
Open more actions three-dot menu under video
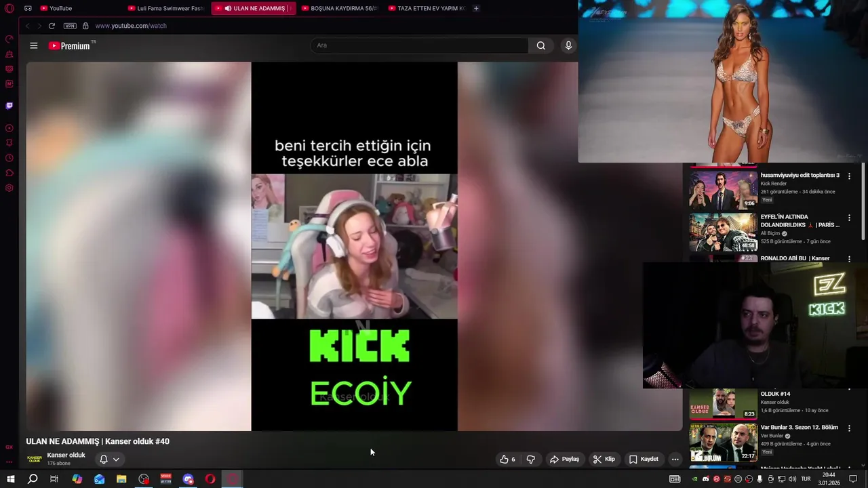(x=675, y=460)
